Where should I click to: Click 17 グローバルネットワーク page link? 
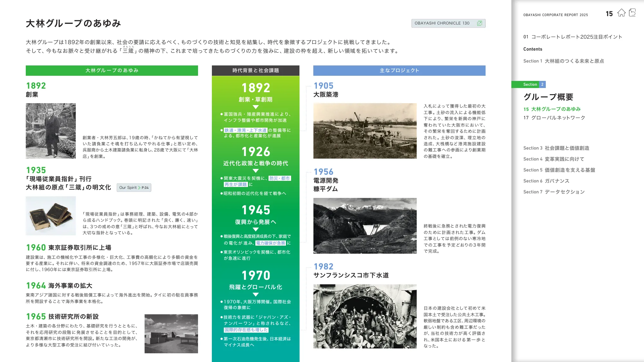[x=554, y=118]
